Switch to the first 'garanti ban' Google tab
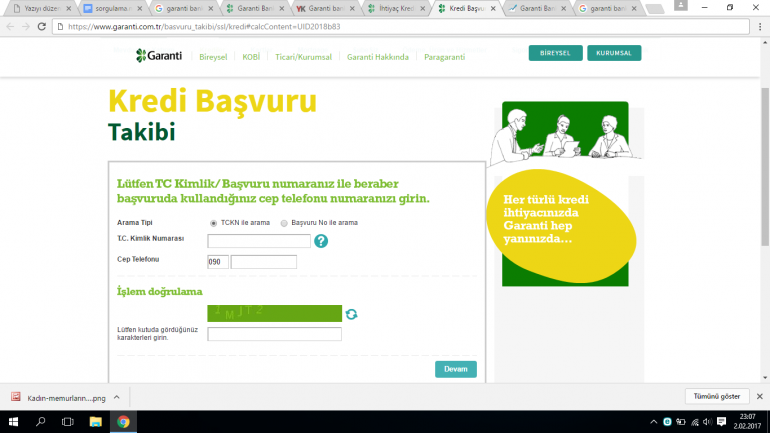 coord(182,8)
